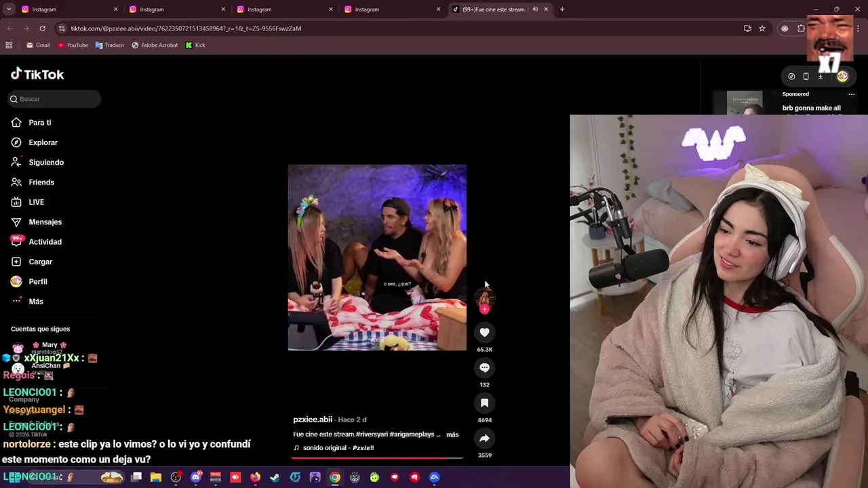Open the pzxiee.abii username link
This screenshot has height=488, width=868.
[313, 420]
